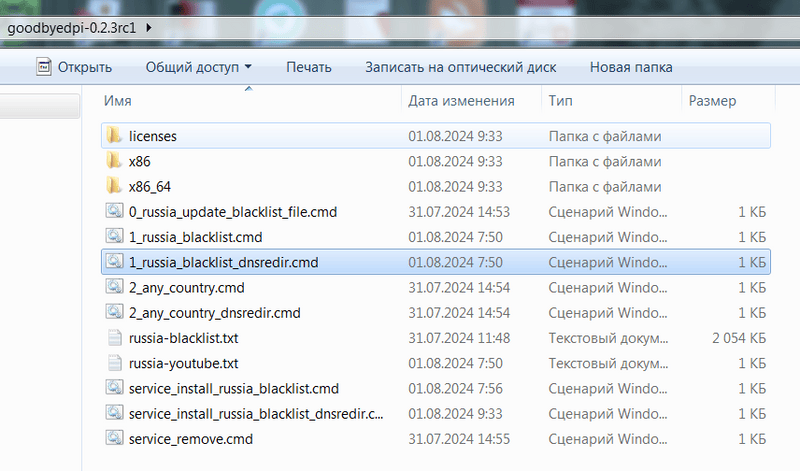The width and height of the screenshot is (800, 471).
Task: Click the icon beside Открыть in toolbar
Action: 44,67
